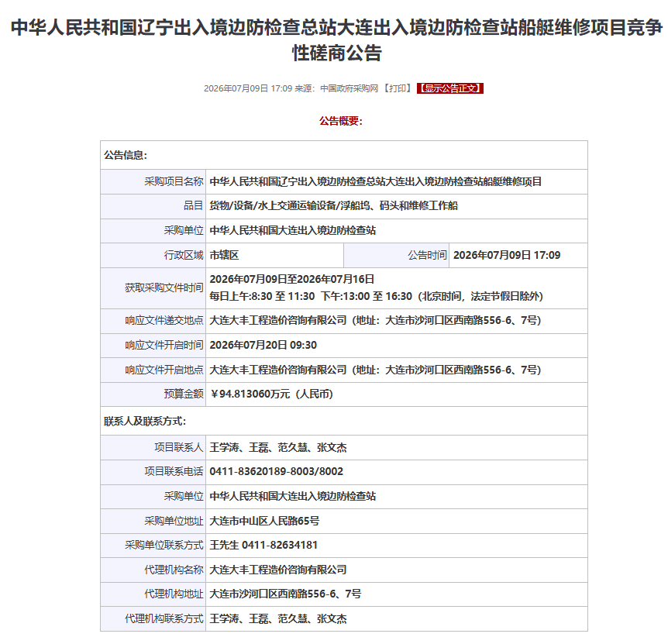Click the daily hours line 每日上午:8:30 至 11:30

point(376,296)
